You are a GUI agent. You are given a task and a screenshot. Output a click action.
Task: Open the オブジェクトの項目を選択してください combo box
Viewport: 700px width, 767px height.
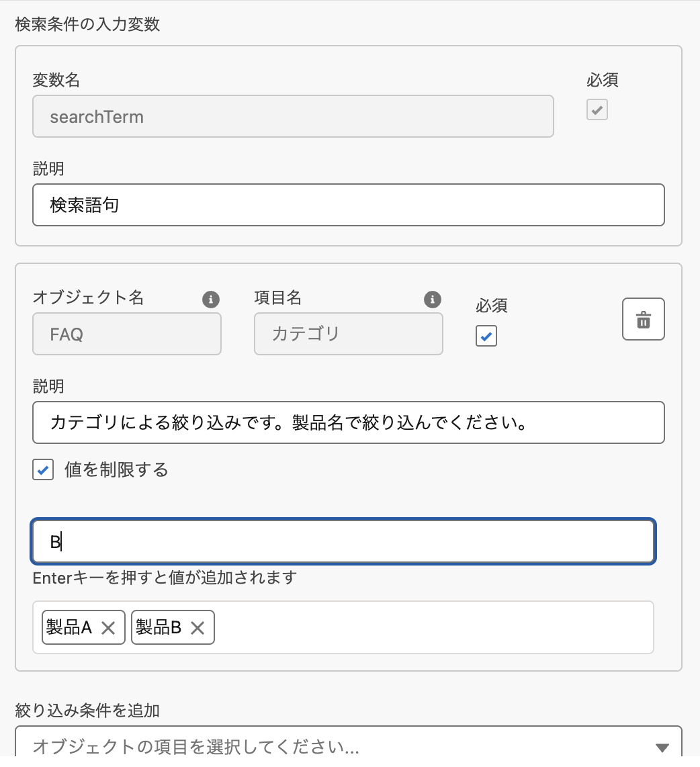pyautogui.click(x=336, y=747)
